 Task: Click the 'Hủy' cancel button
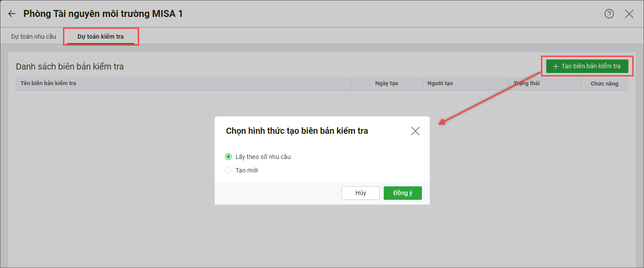pos(360,193)
